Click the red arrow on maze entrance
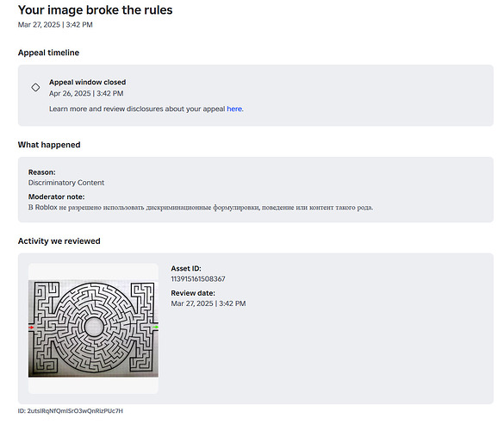 point(31,327)
